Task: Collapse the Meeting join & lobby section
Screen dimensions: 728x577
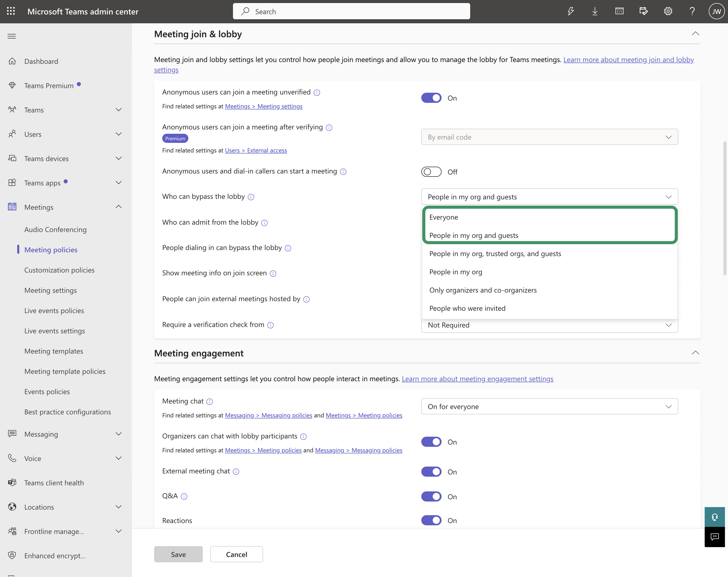Action: tap(695, 33)
